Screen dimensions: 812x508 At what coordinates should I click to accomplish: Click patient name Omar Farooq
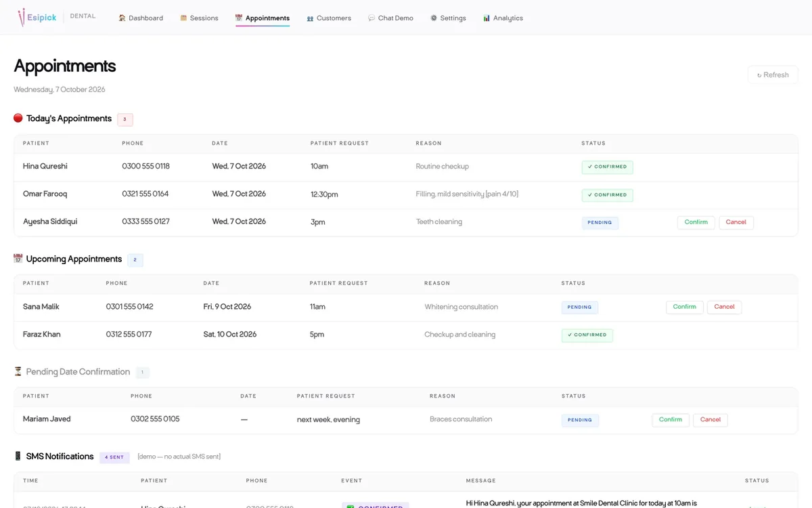click(x=45, y=194)
